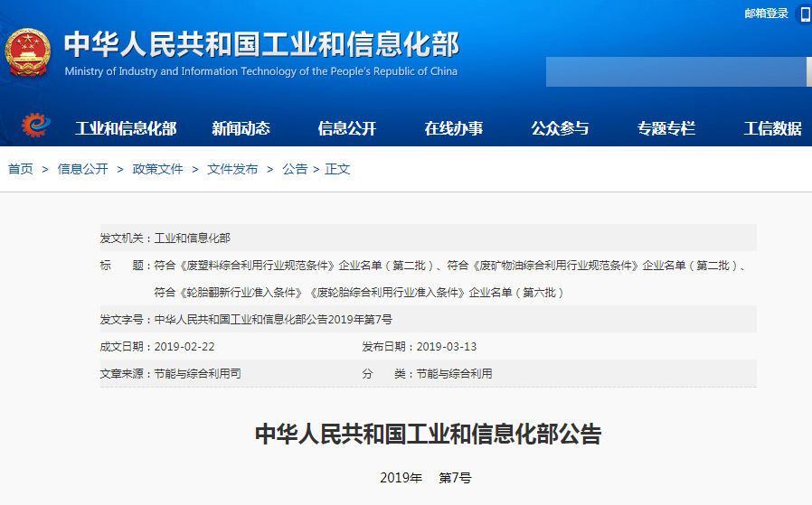Image resolution: width=812 pixels, height=505 pixels.
Task: Click 信息公开 in the breadcrumb trail
Action: pyautogui.click(x=82, y=169)
